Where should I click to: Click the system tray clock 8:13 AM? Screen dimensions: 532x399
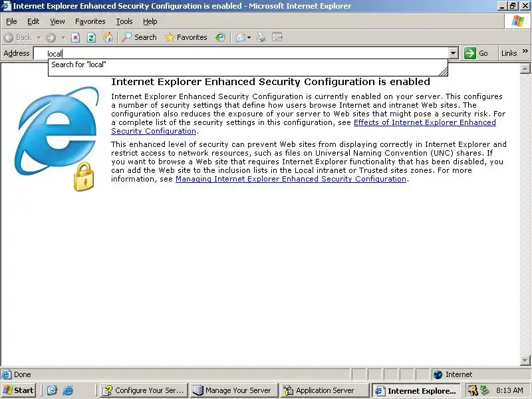pyautogui.click(x=509, y=390)
